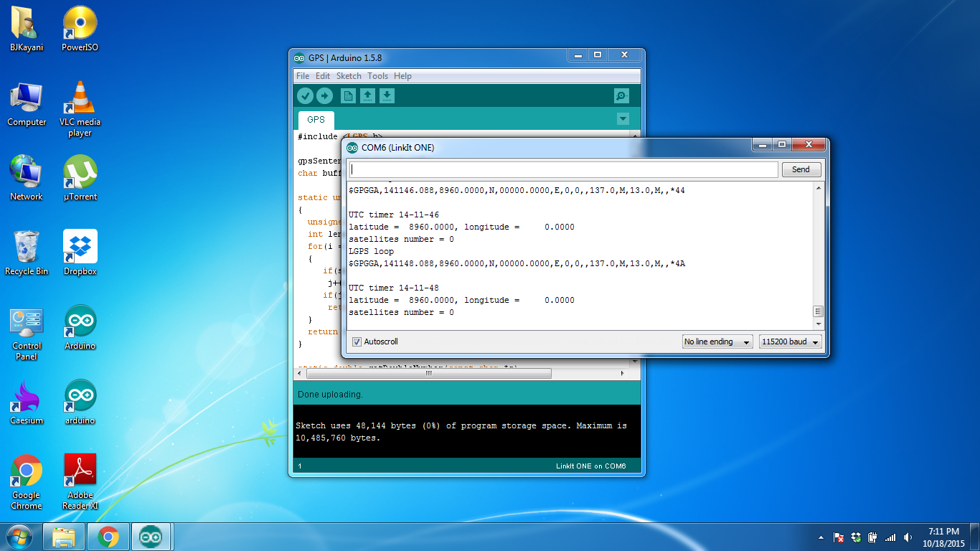
Task: Click the Upload arrow button in Arduino toolbar
Action: 324,96
